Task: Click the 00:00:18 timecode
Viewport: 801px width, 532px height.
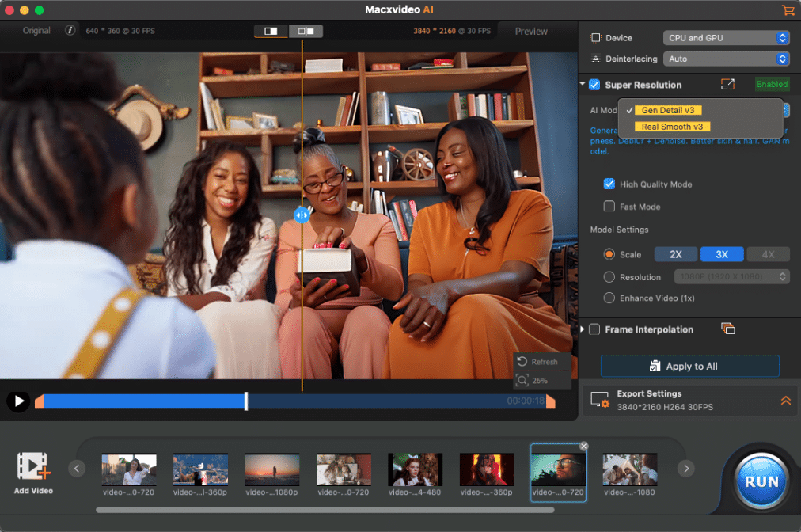Action: 525,401
